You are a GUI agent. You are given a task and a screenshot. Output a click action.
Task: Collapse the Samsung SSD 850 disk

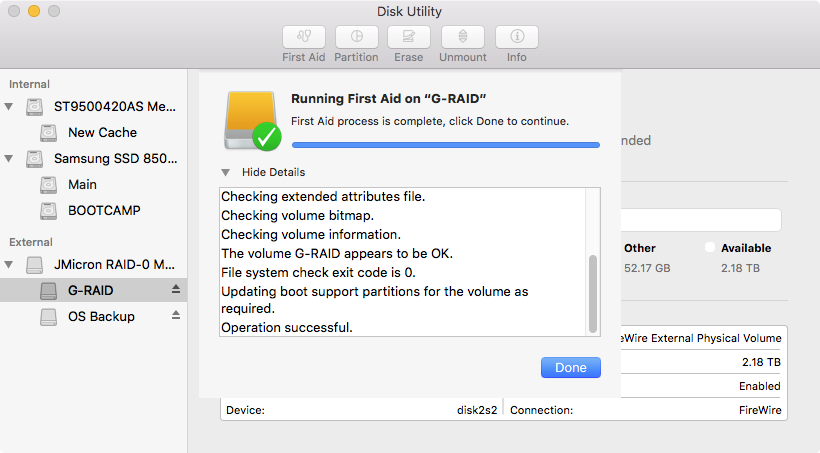pos(10,158)
